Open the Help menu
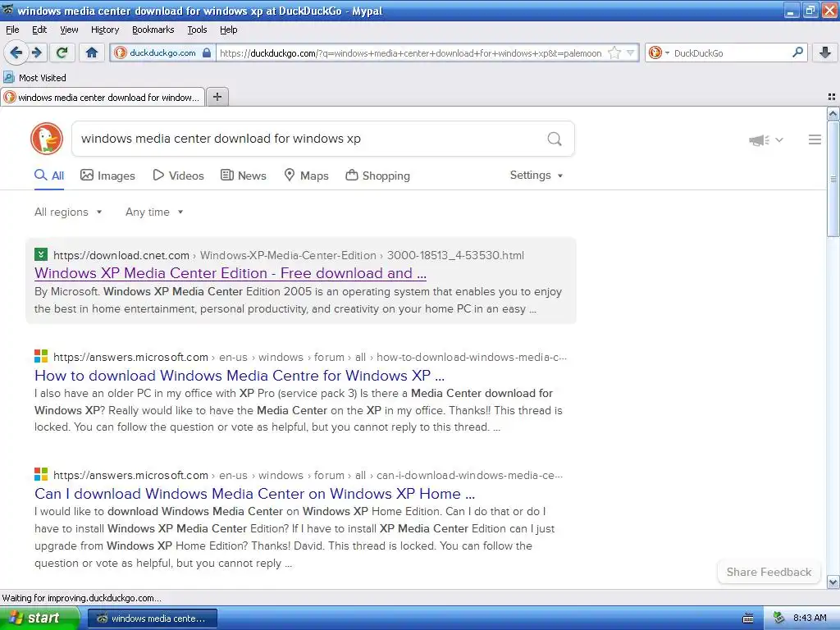This screenshot has height=630, width=840. [229, 30]
